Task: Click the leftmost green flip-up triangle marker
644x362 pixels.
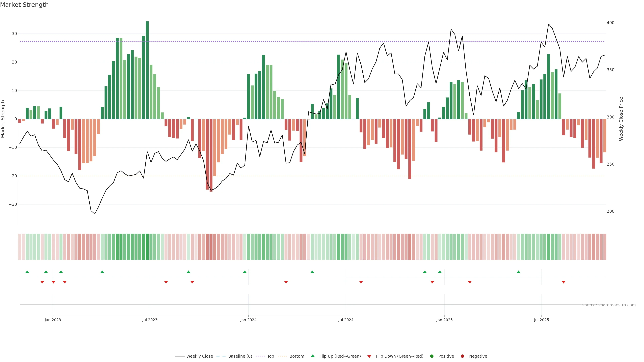Action: click(27, 272)
